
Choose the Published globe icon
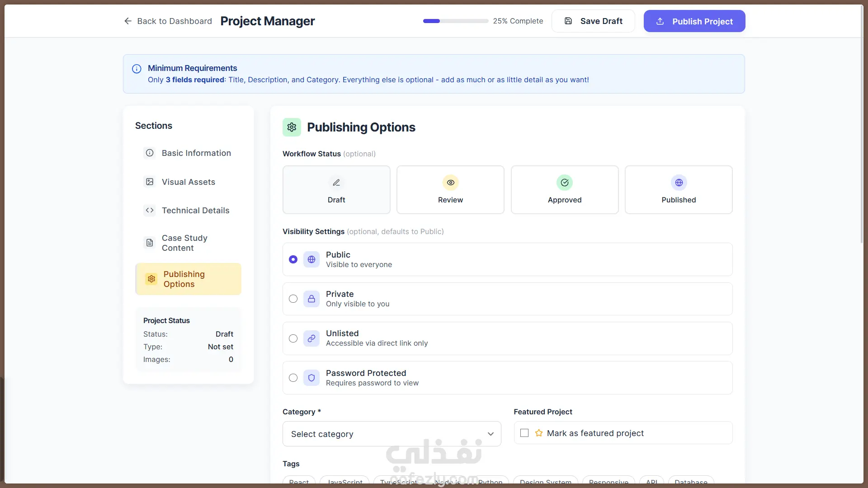(679, 183)
